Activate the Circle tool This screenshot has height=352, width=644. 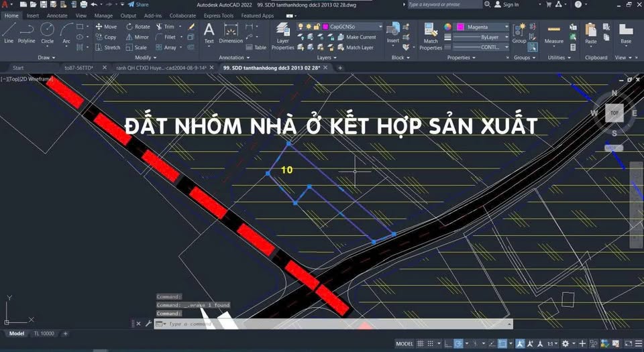[47, 32]
